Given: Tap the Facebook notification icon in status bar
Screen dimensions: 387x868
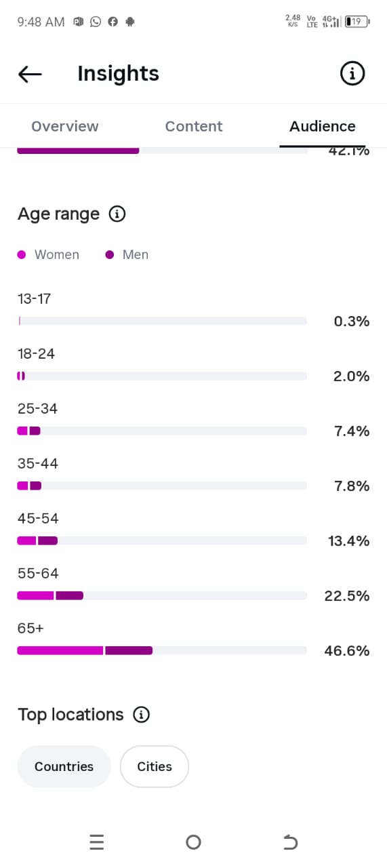Looking at the screenshot, I should tap(113, 22).
